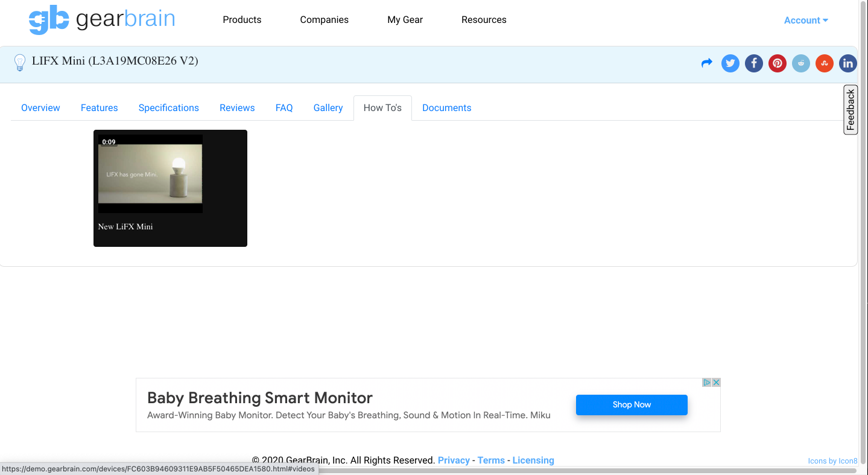Click the light bulb product icon

pyautogui.click(x=20, y=63)
